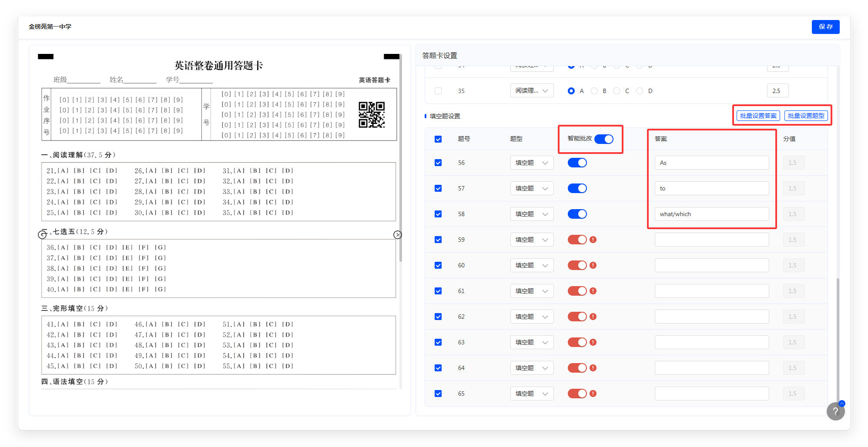This screenshot has width=868, height=447.
Task: Select answer C for question 35
Action: tap(617, 91)
